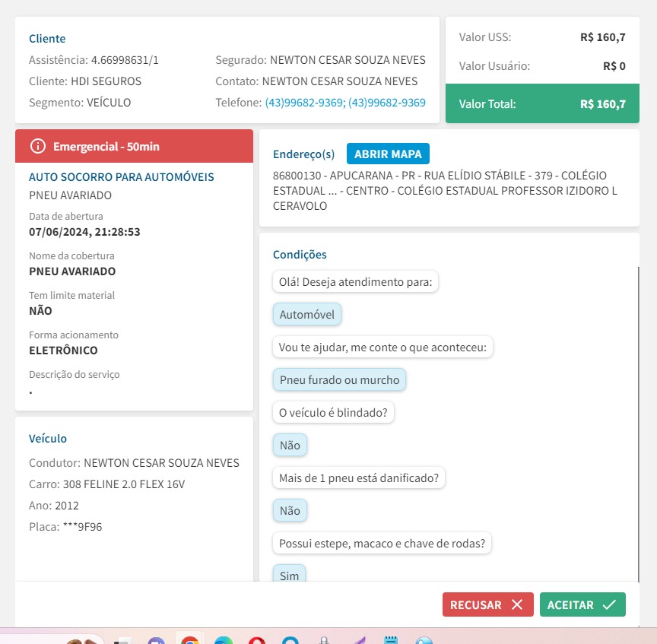The image size is (657, 644).
Task: Click the Carro value 308 FELINE 2.0 FLEX 16V
Action: pos(124,484)
